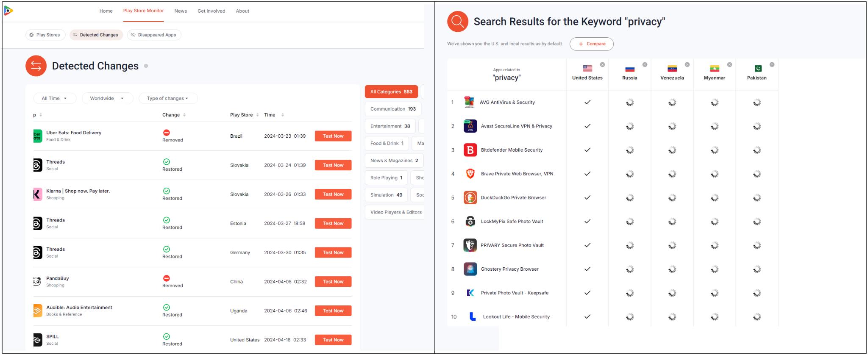The height and width of the screenshot is (355, 868).
Task: Filter by Communication category
Action: pyautogui.click(x=393, y=109)
